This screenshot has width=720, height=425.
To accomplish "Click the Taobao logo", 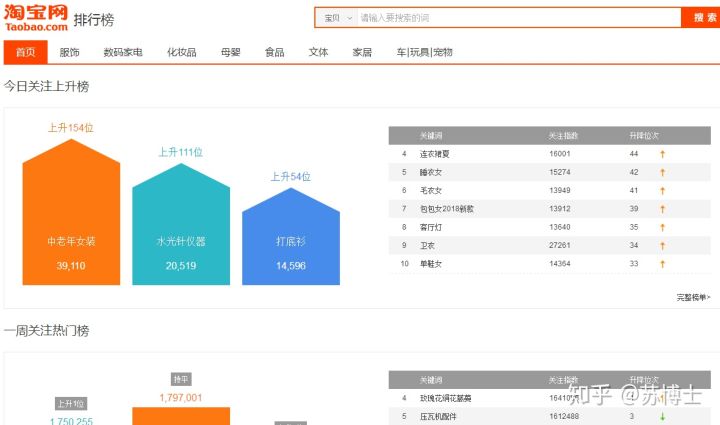I will pyautogui.click(x=35, y=18).
